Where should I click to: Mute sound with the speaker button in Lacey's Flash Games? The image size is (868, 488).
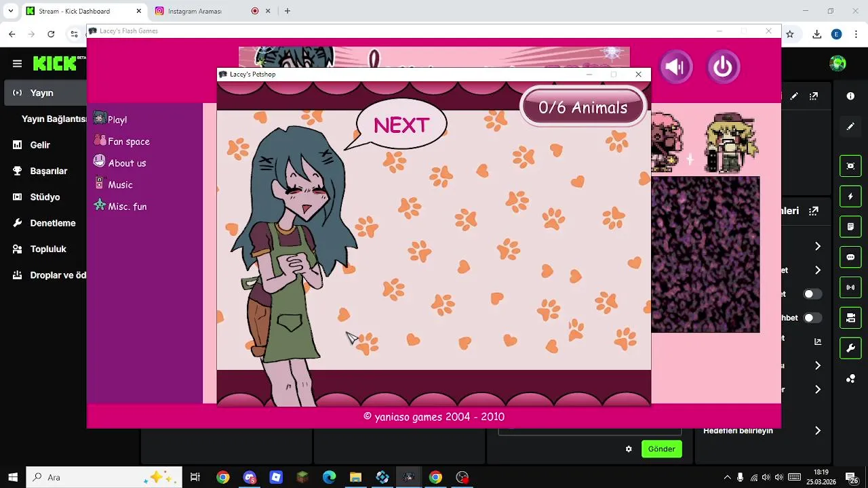click(675, 66)
